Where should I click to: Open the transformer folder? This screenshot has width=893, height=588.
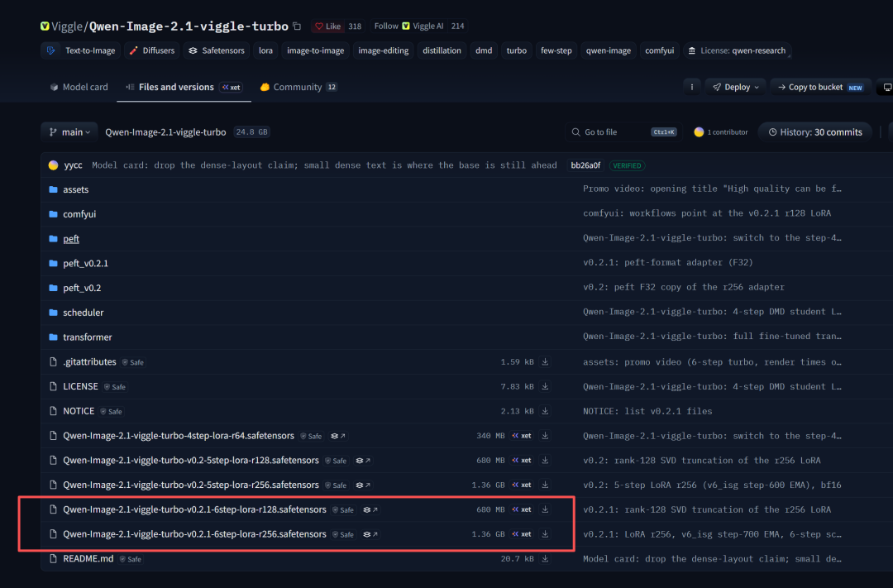pos(87,337)
